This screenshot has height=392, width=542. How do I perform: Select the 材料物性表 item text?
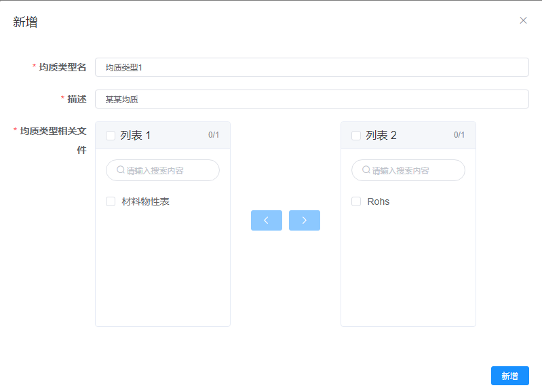click(145, 201)
